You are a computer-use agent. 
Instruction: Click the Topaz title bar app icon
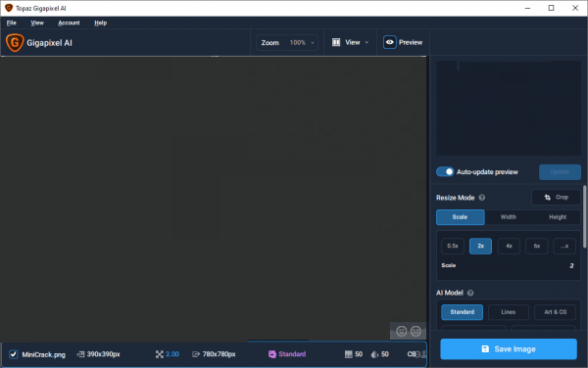click(x=9, y=8)
